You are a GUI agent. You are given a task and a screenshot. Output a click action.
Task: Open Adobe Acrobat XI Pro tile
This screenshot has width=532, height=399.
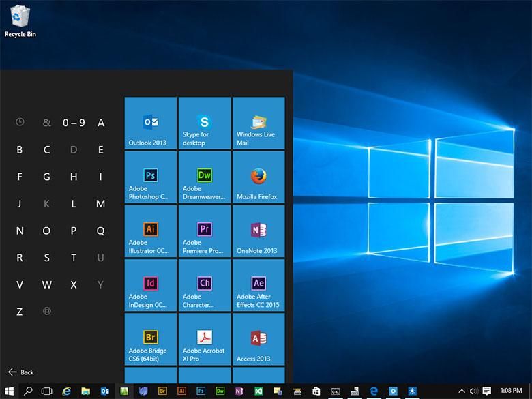[x=204, y=338]
